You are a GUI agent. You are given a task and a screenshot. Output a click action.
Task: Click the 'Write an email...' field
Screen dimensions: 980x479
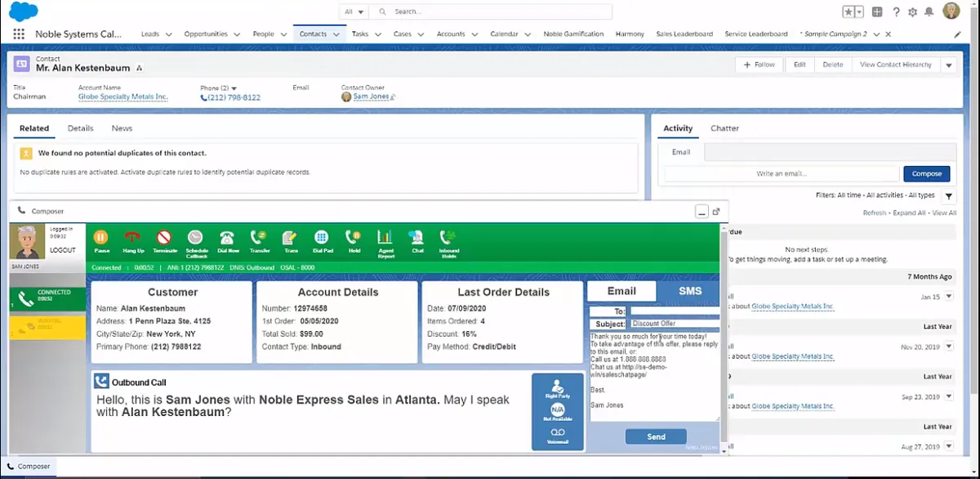[x=782, y=173]
